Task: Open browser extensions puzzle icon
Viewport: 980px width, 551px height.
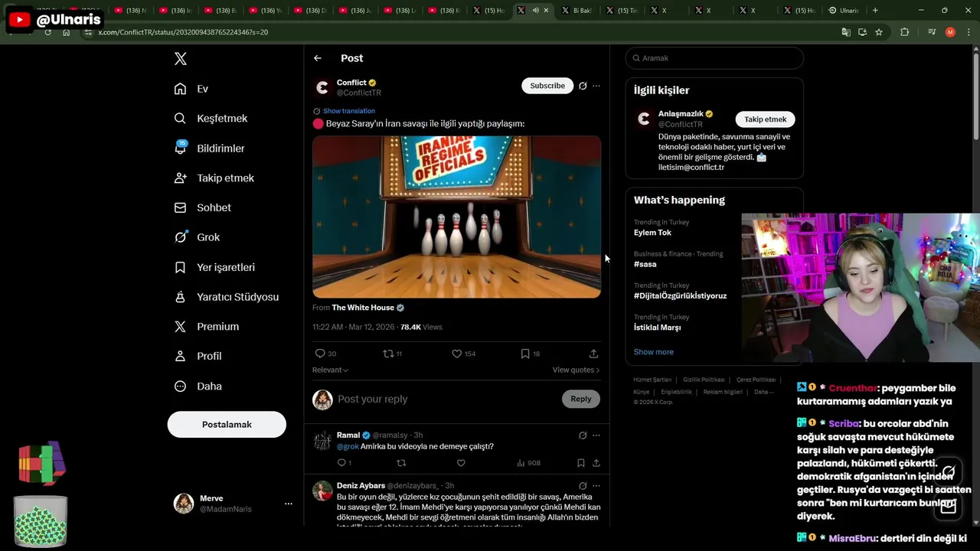Action: [905, 32]
